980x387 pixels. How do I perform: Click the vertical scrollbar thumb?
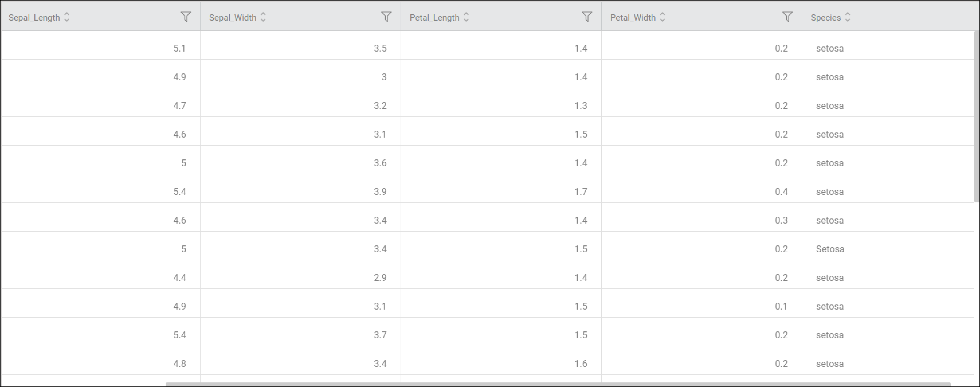click(x=977, y=116)
